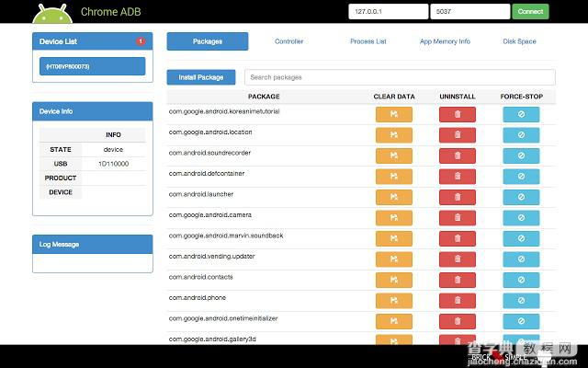The image size is (588, 368).
Task: Click the Chrome ADB title
Action: pos(110,12)
